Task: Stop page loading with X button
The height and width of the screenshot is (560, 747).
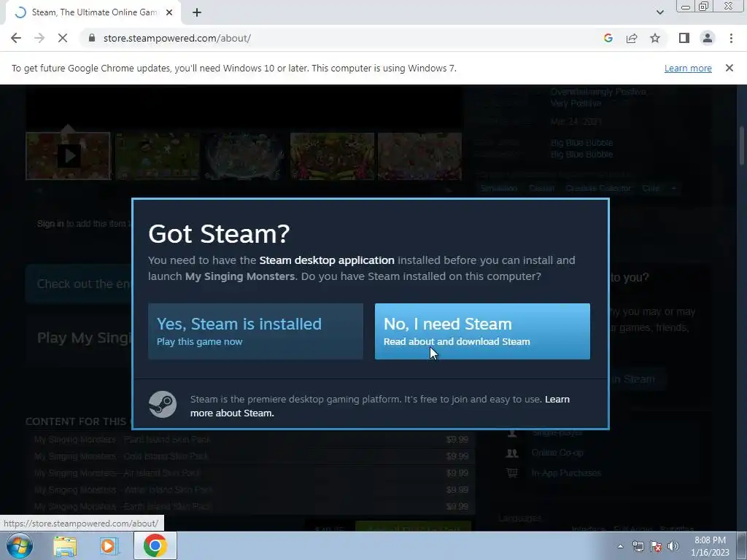Action: point(63,38)
